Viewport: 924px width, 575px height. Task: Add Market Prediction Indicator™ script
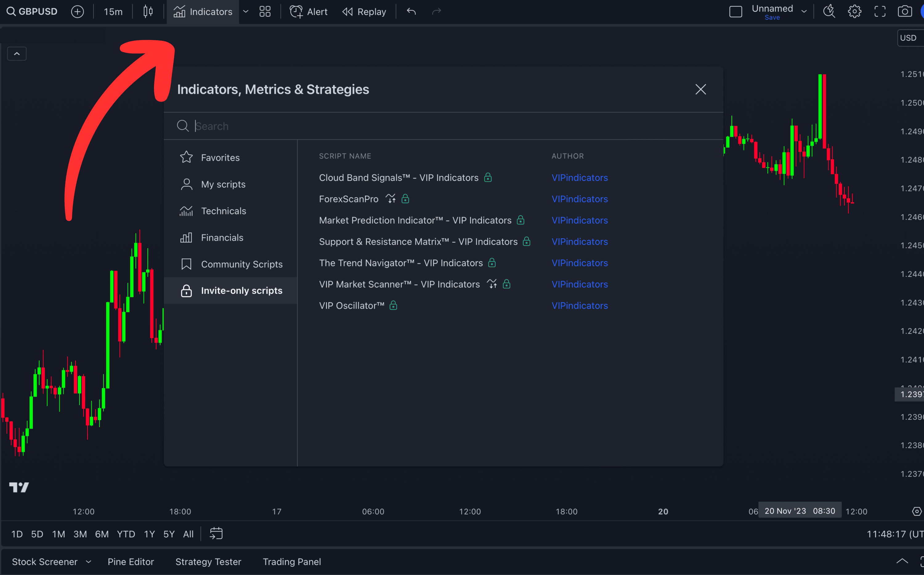(415, 220)
